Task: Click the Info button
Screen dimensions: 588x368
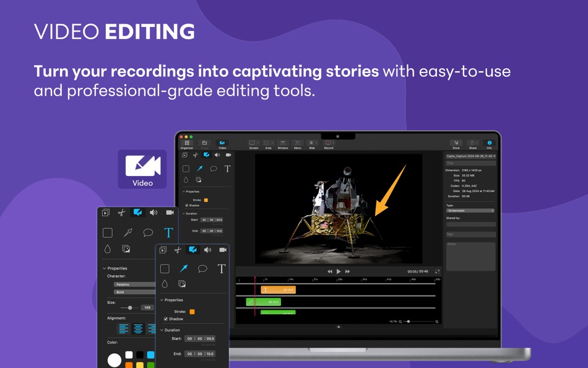Action: point(490,144)
